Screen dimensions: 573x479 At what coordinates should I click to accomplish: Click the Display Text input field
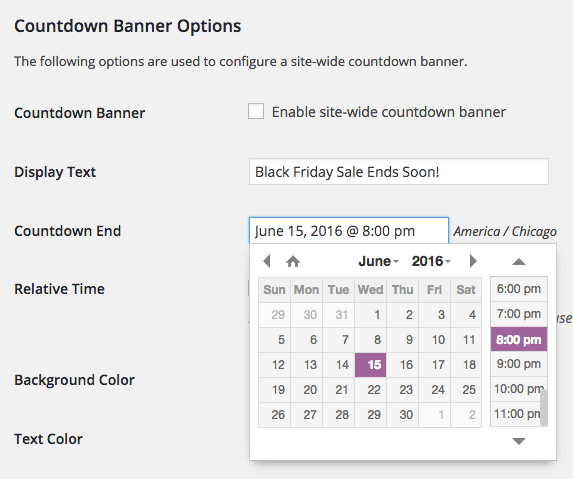[x=399, y=172]
